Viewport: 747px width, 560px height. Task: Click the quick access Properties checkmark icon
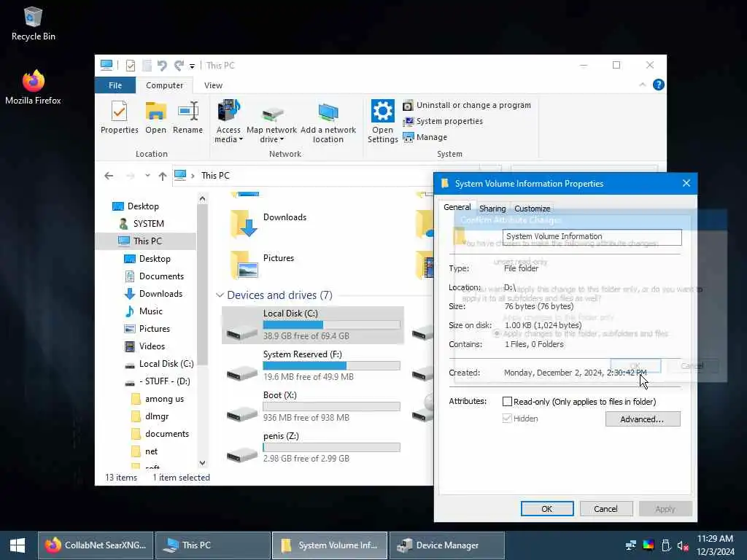pos(130,65)
